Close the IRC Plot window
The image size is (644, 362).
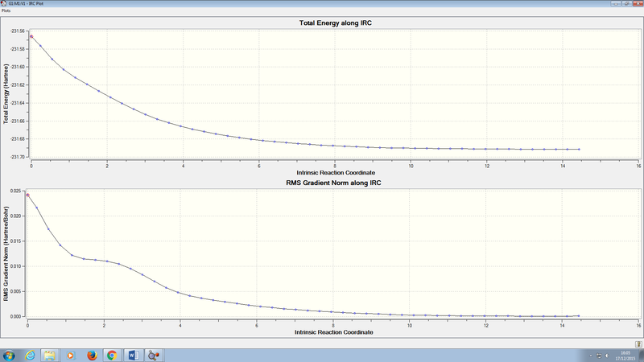pyautogui.click(x=638, y=3)
